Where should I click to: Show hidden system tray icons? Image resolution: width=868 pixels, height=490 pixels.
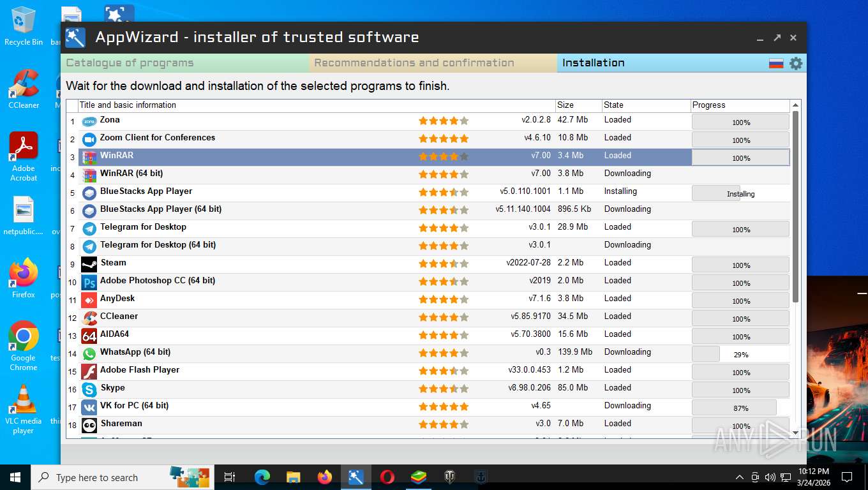click(740, 477)
